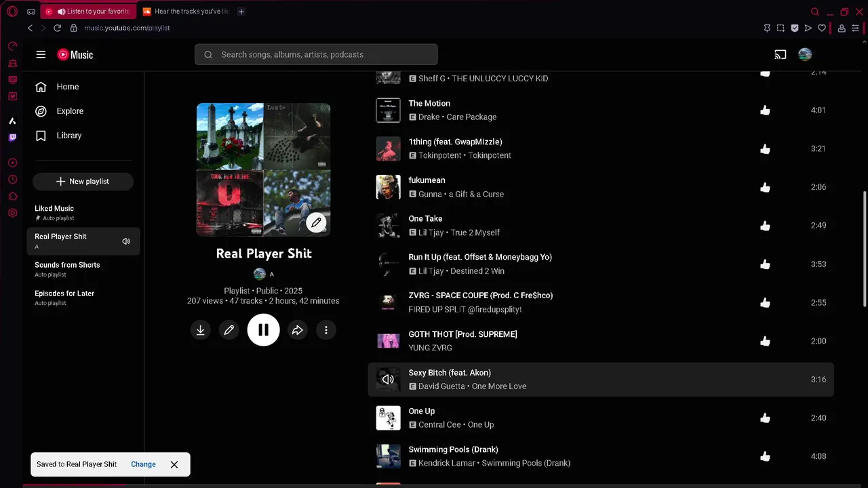
Task: Pause playback with the white pause button
Action: point(263,330)
